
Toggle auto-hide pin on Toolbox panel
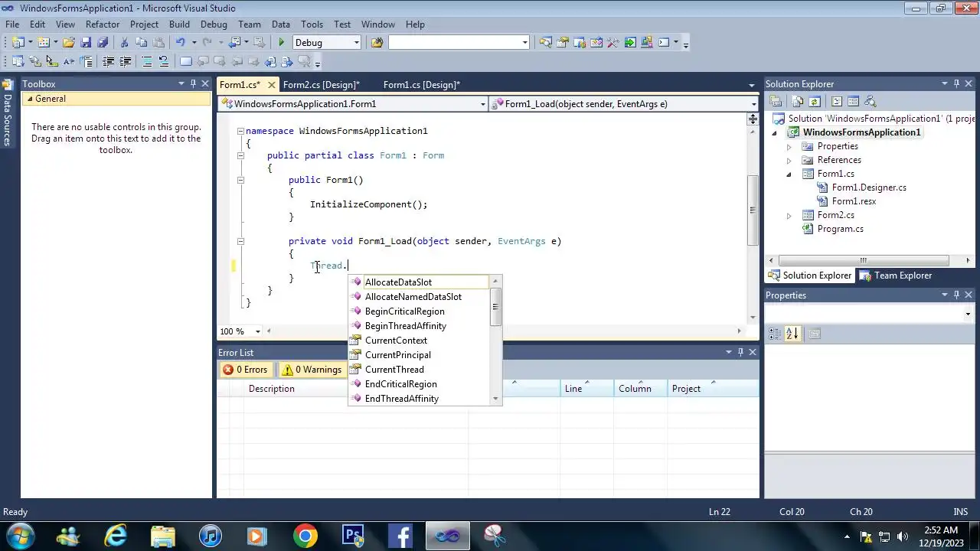pyautogui.click(x=193, y=84)
